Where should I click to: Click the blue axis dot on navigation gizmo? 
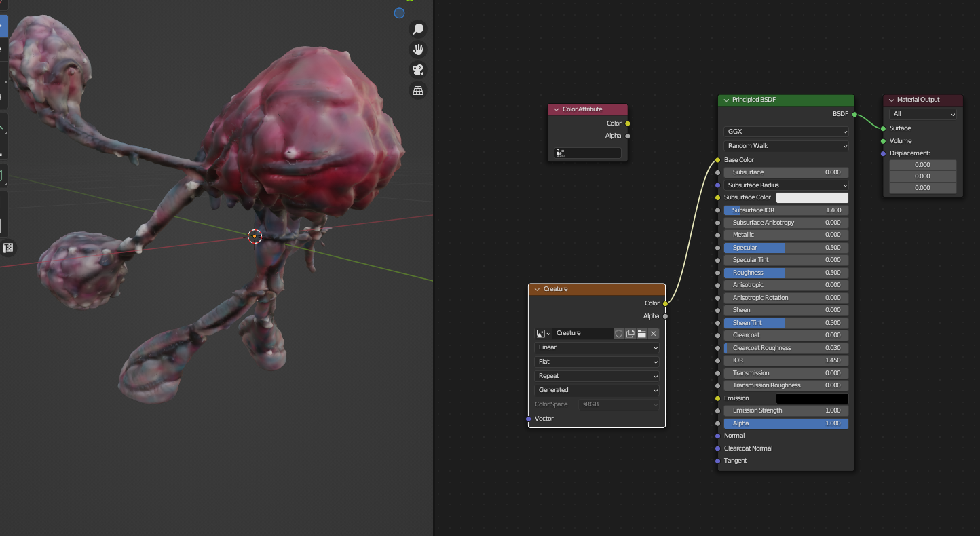399,13
